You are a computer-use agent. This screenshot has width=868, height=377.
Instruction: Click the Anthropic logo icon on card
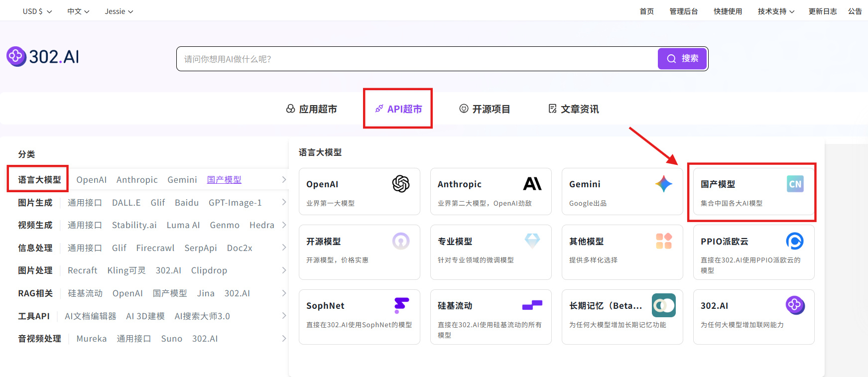[532, 184]
